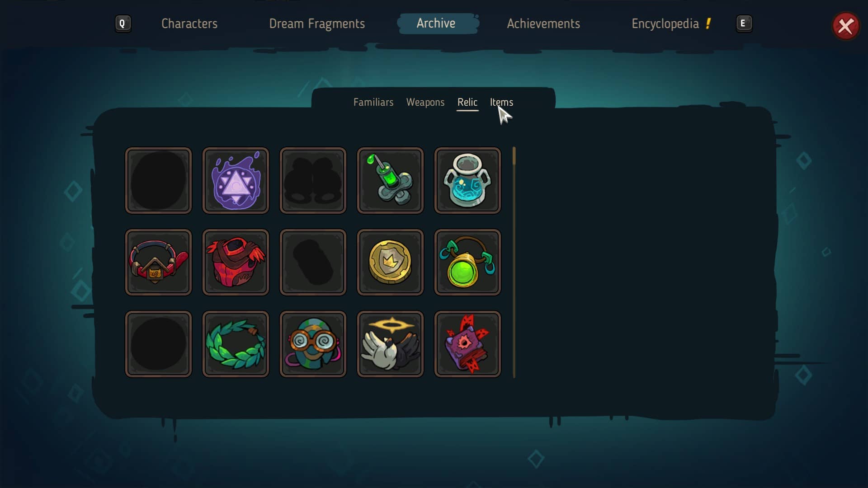Choose the red ninja headband relic
The image size is (868, 488).
pyautogui.click(x=158, y=262)
